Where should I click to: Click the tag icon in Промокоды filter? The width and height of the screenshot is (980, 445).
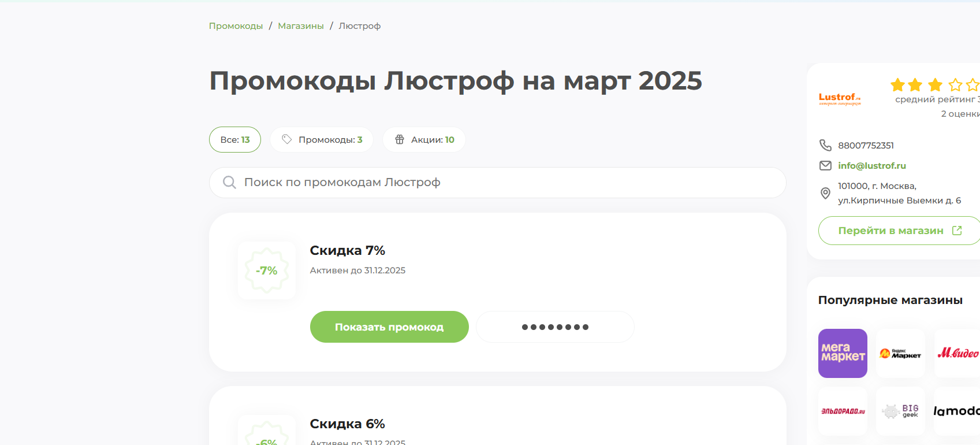click(286, 139)
